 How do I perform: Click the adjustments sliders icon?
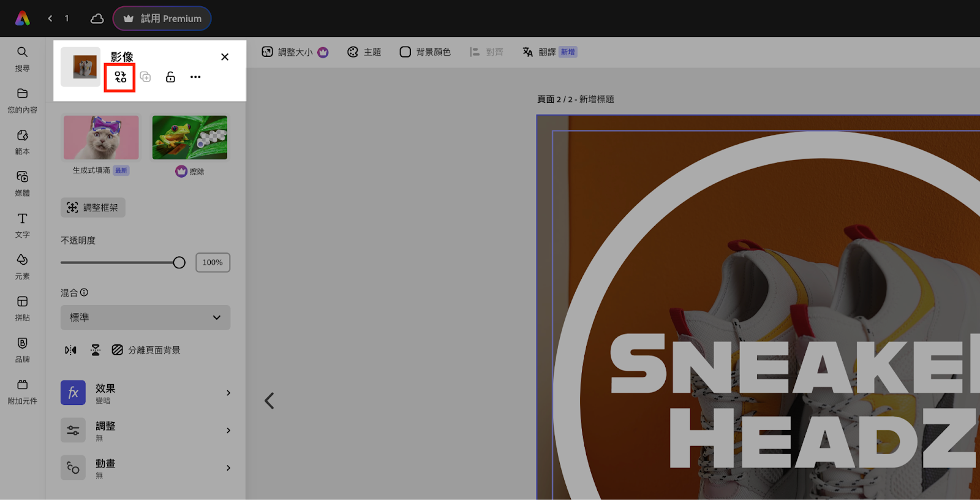(73, 430)
